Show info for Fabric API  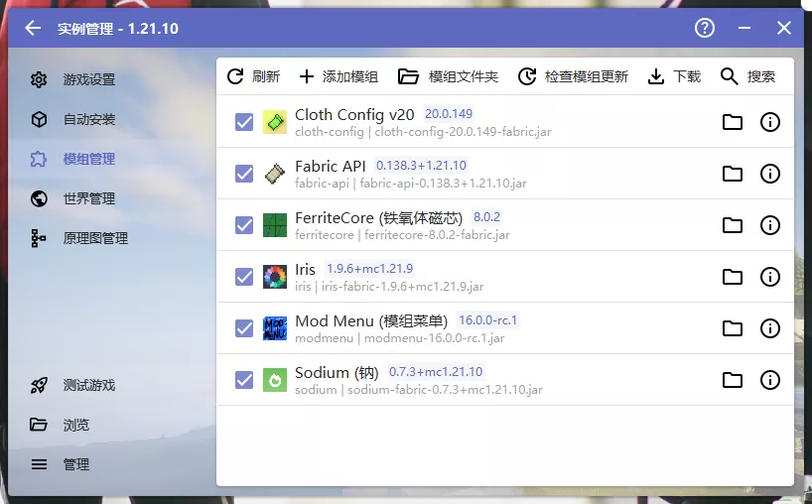(770, 174)
